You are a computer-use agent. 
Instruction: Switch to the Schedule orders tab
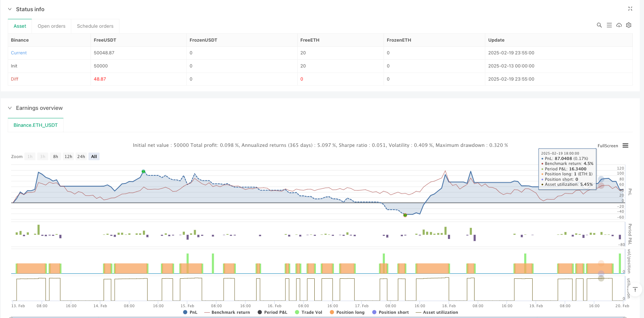point(95,26)
